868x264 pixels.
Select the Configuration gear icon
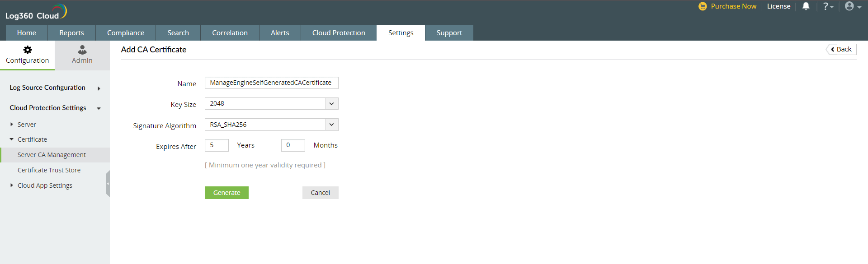coord(28,50)
